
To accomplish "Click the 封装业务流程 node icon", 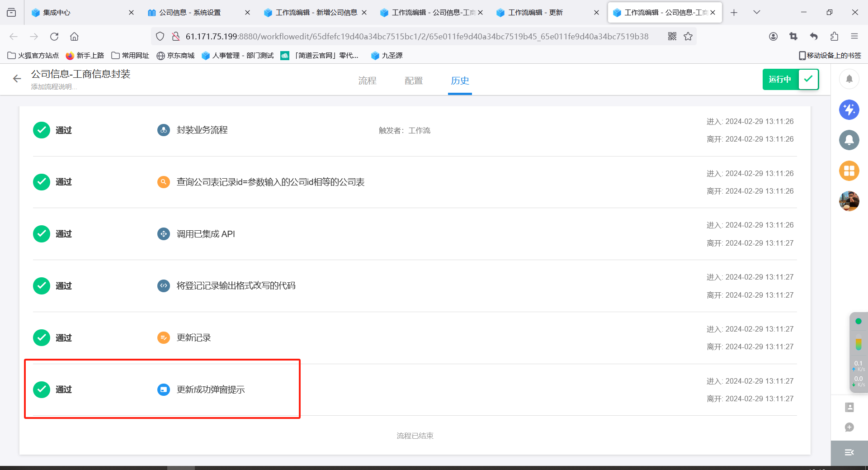I will [163, 130].
